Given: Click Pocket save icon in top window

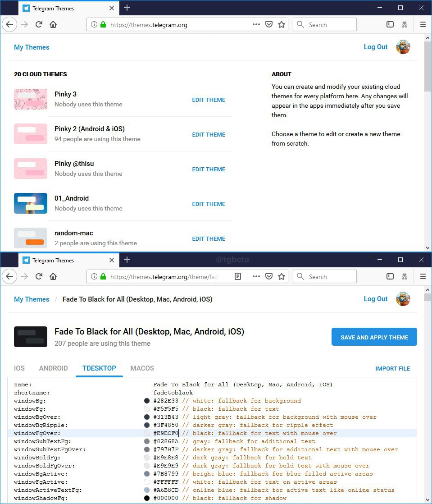Looking at the screenshot, I should [269, 24].
